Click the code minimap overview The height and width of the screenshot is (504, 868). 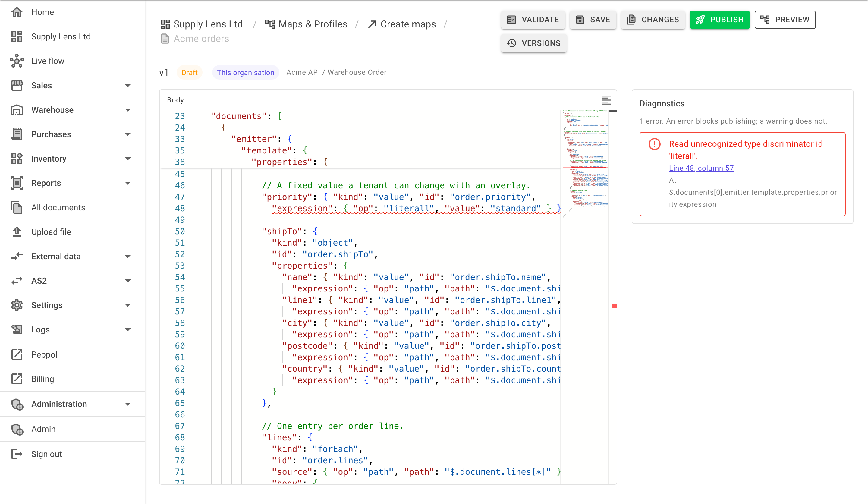coord(585,159)
